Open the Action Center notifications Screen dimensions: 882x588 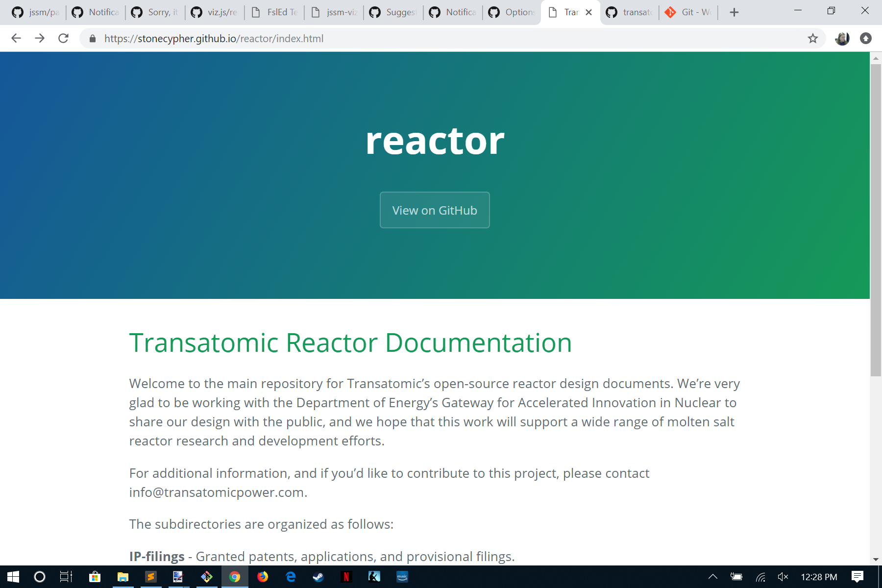(857, 577)
